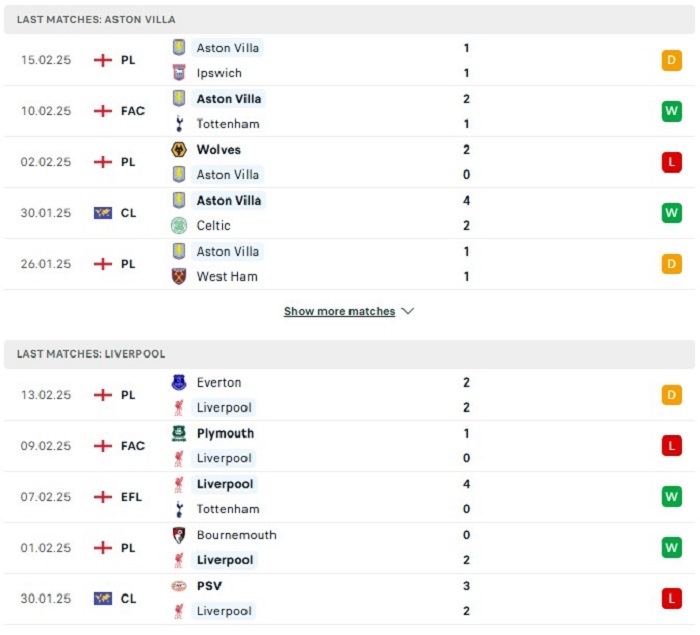Image resolution: width=700 pixels, height=635 pixels.
Task: Click the Everton club crest icon
Action: click(x=179, y=382)
